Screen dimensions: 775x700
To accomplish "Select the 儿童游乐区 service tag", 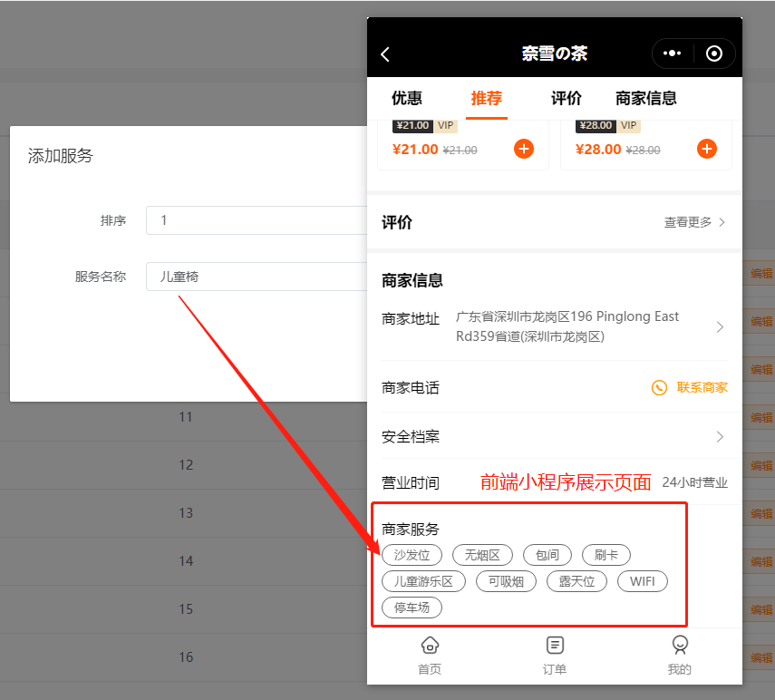I will click(x=423, y=581).
